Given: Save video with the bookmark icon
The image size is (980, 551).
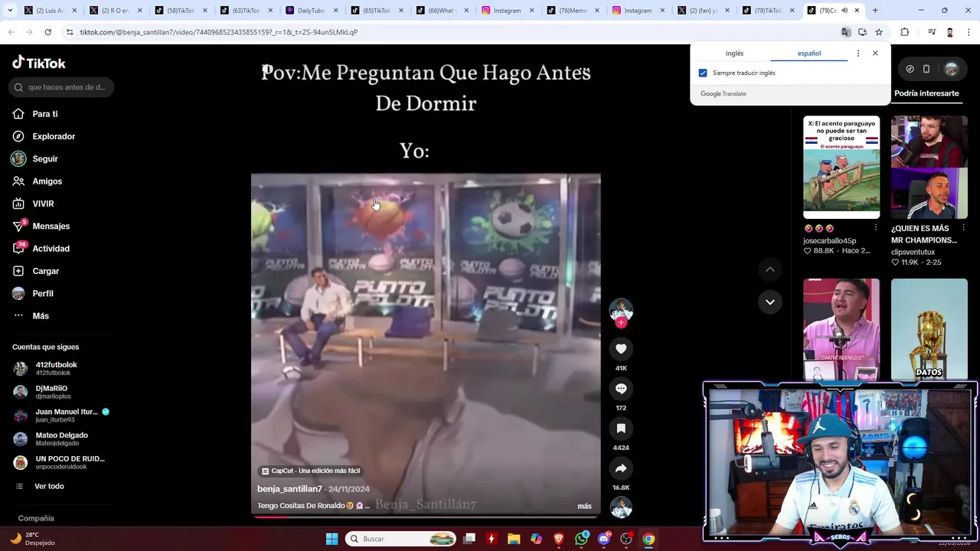Looking at the screenshot, I should coord(621,429).
